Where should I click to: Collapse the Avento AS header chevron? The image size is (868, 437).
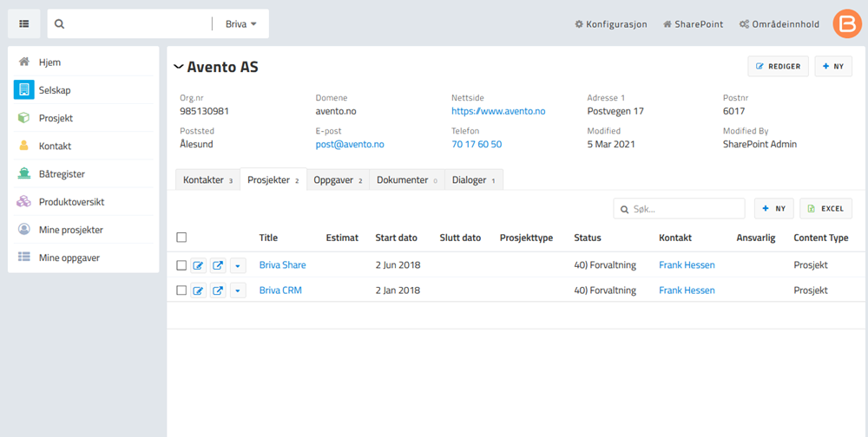point(178,67)
